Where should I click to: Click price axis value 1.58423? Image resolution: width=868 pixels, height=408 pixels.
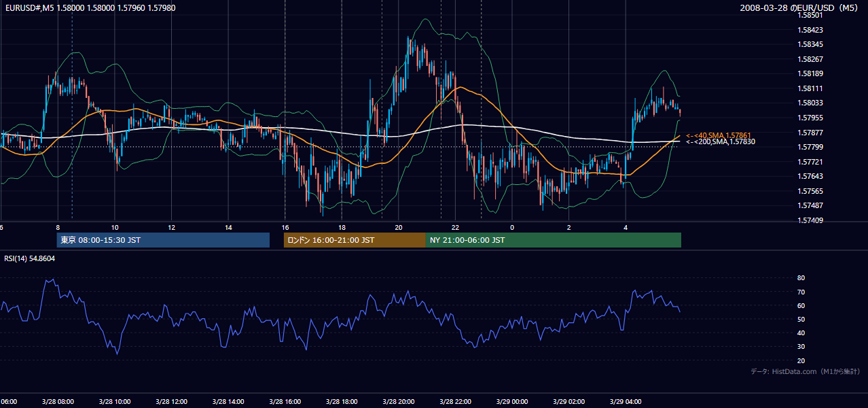[811, 30]
